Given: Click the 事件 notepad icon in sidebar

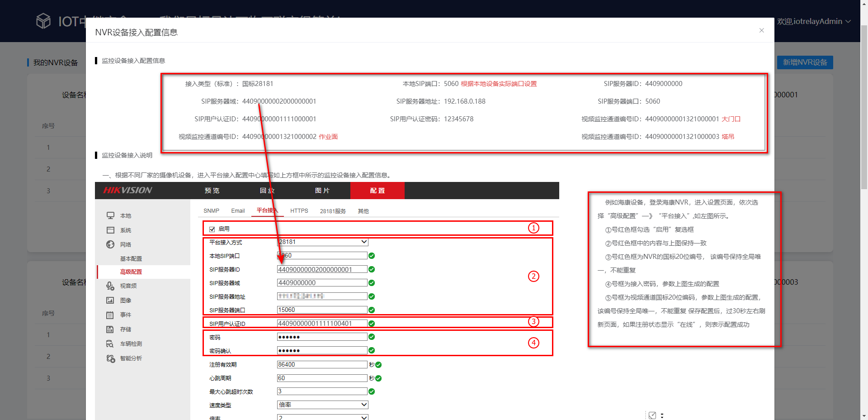Looking at the screenshot, I should pos(110,315).
